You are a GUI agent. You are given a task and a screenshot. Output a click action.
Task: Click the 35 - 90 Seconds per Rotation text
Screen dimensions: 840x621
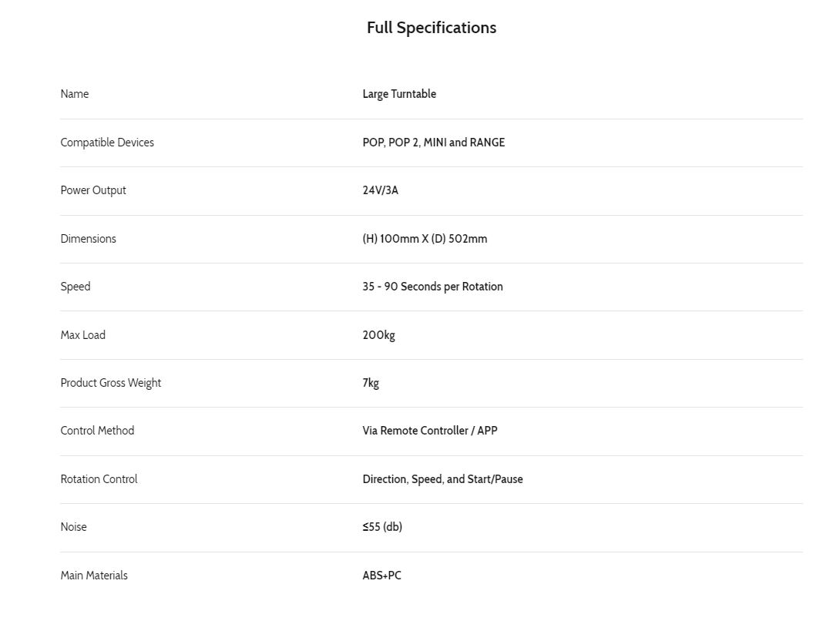tap(432, 287)
